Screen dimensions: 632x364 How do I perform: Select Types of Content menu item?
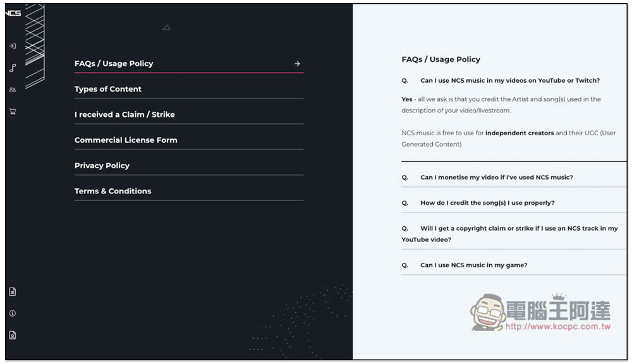(x=188, y=89)
